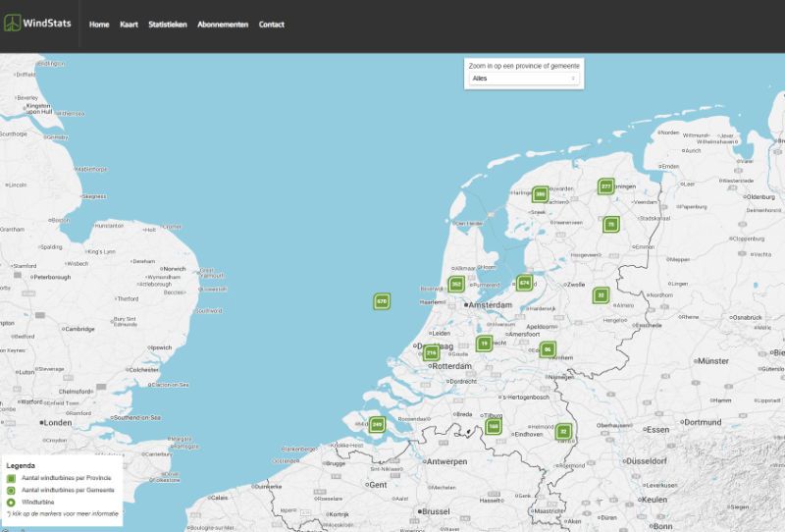Open the Noord-Holland marker near Purmerend
Screen dimensions: 785x532
coord(456,285)
